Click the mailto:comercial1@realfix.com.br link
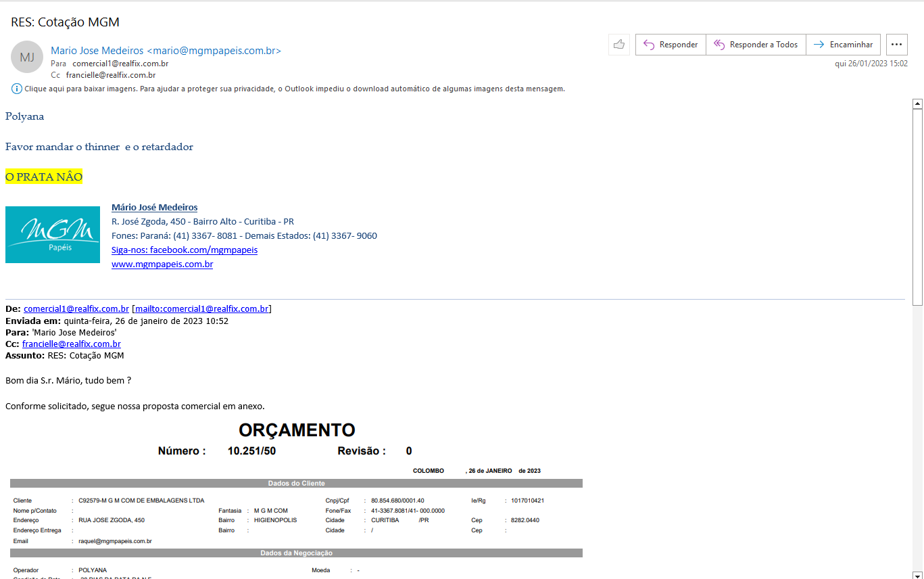The image size is (924, 579). click(201, 309)
